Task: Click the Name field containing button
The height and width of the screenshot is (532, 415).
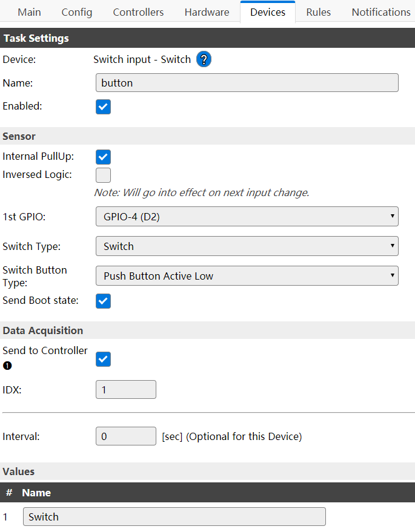Action: tap(247, 83)
